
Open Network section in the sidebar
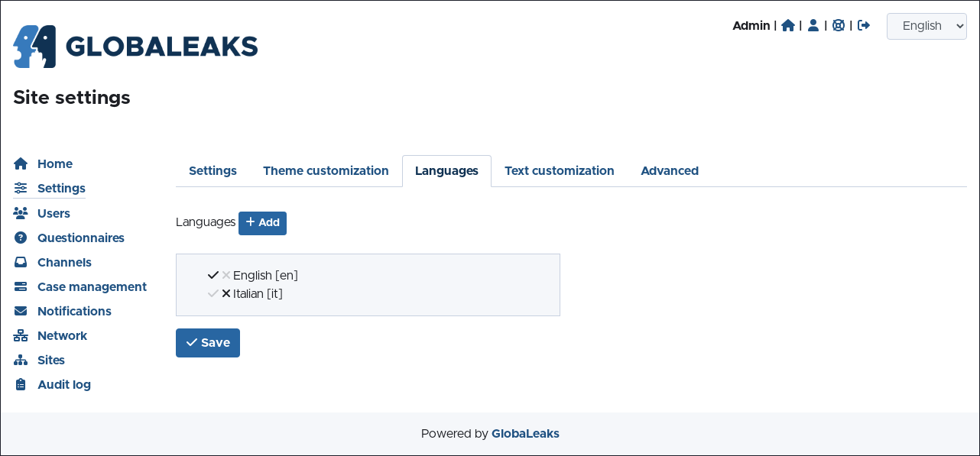point(62,335)
